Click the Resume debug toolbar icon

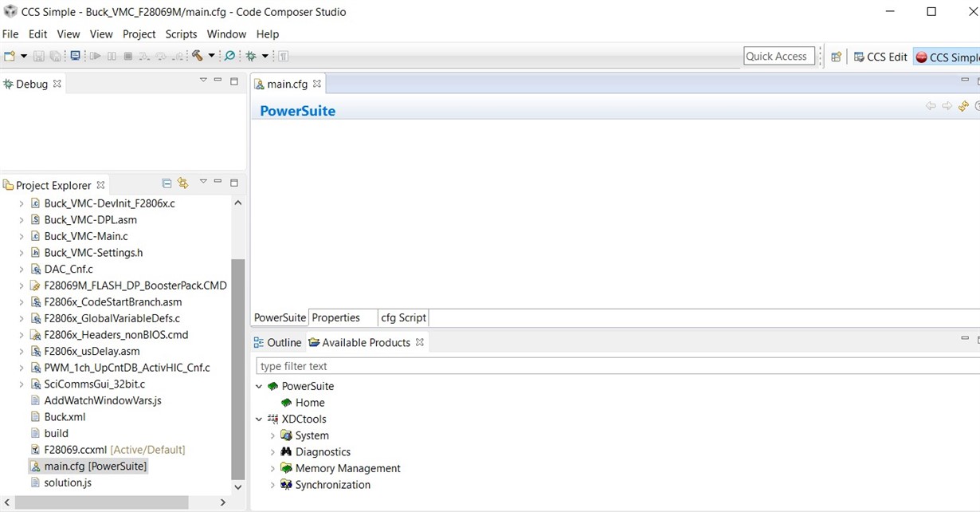pyautogui.click(x=95, y=56)
